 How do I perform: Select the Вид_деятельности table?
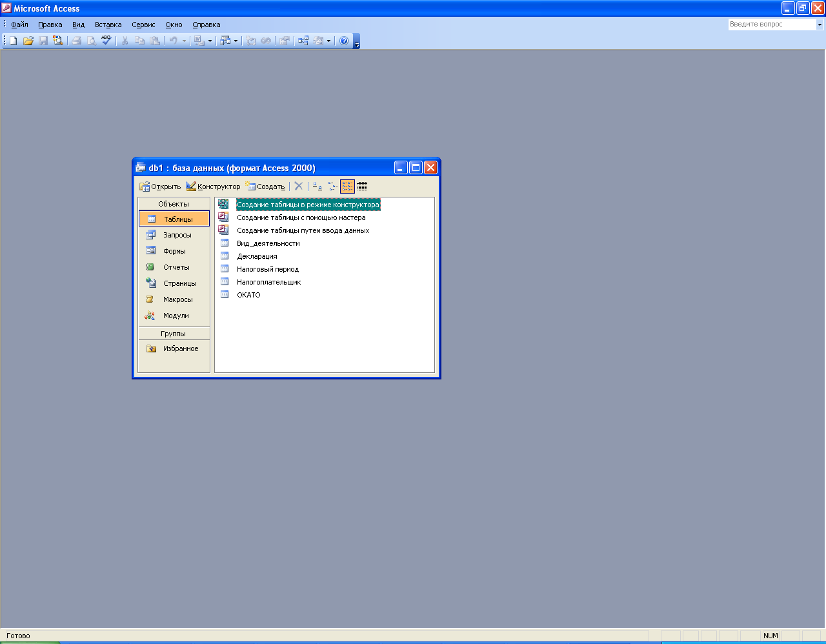pos(268,243)
